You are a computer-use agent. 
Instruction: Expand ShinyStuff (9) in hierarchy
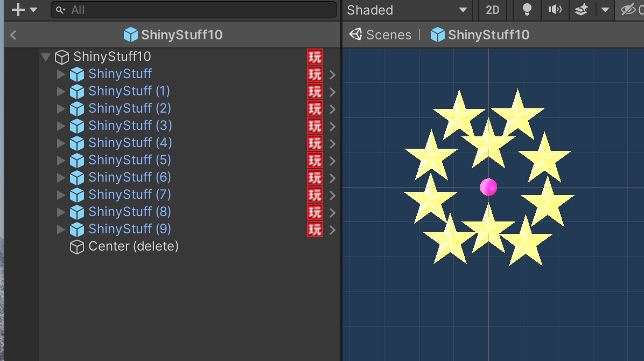click(x=61, y=230)
